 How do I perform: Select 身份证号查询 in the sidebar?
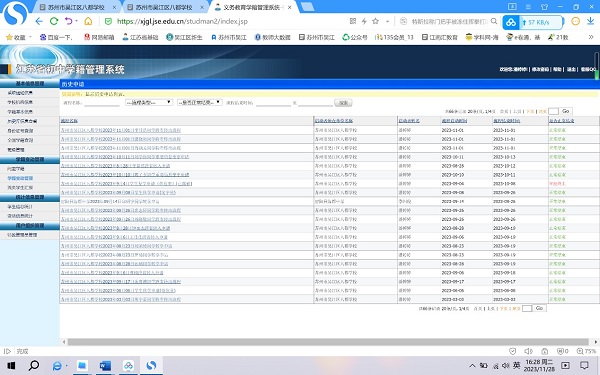[20, 130]
